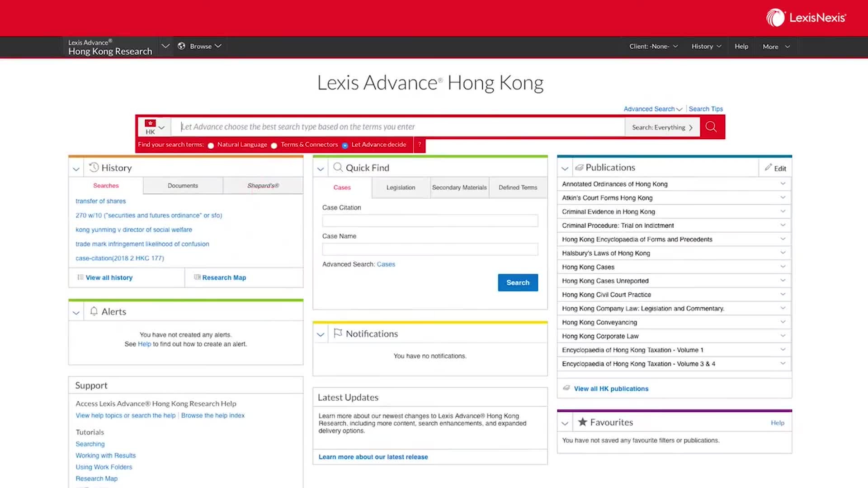Image resolution: width=868 pixels, height=488 pixels.
Task: Open the View all history link
Action: point(109,277)
